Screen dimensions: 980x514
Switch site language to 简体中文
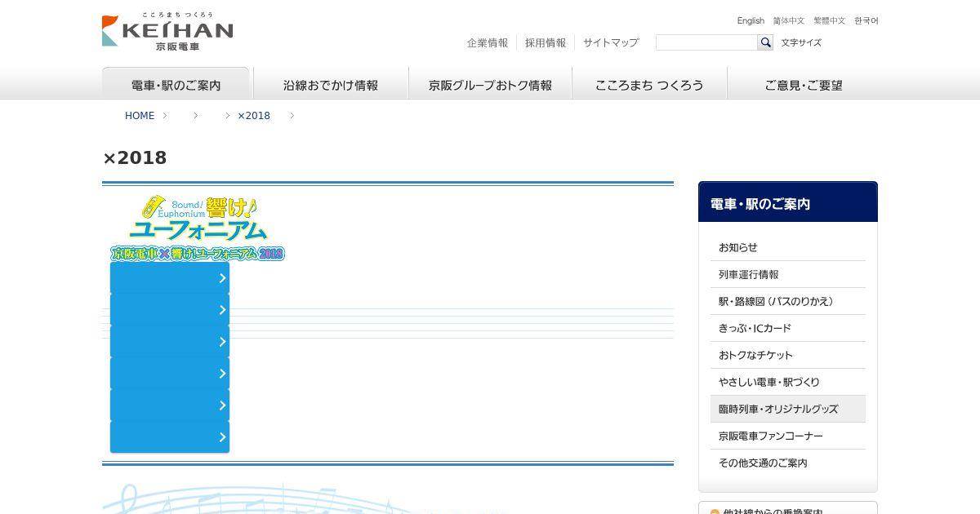(789, 20)
